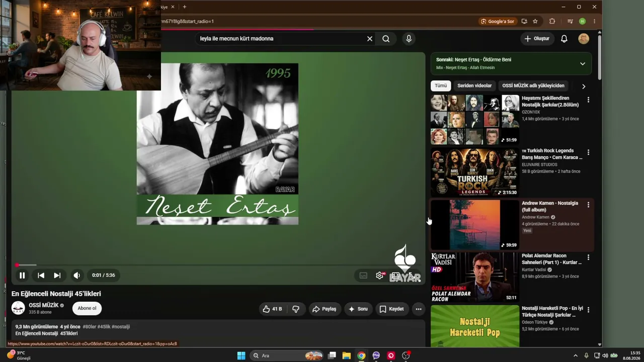The image size is (644, 362).
Task: Open more actions under the video
Action: [419, 309]
